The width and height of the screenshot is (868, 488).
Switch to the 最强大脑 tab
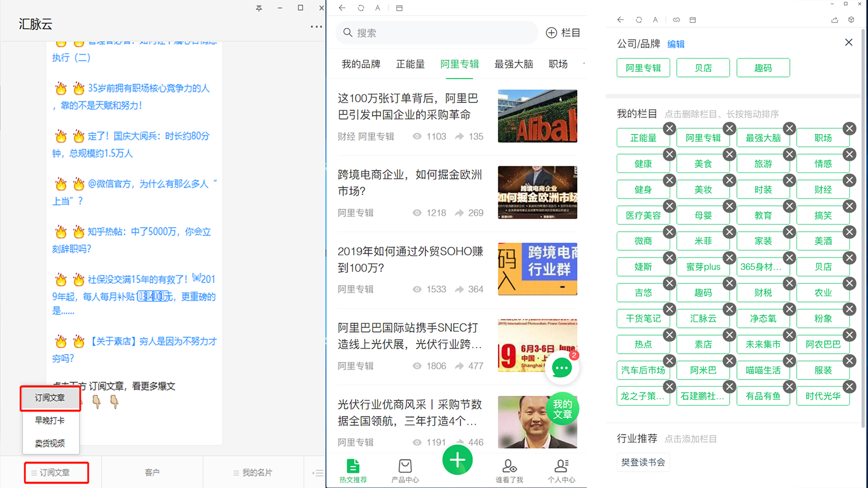pyautogui.click(x=513, y=64)
